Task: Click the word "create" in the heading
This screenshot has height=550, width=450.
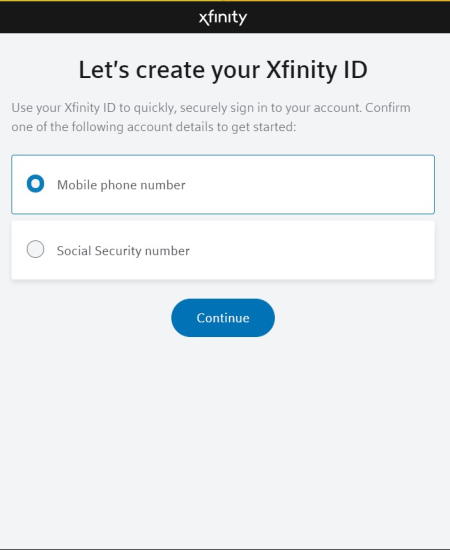Action: tap(170, 70)
